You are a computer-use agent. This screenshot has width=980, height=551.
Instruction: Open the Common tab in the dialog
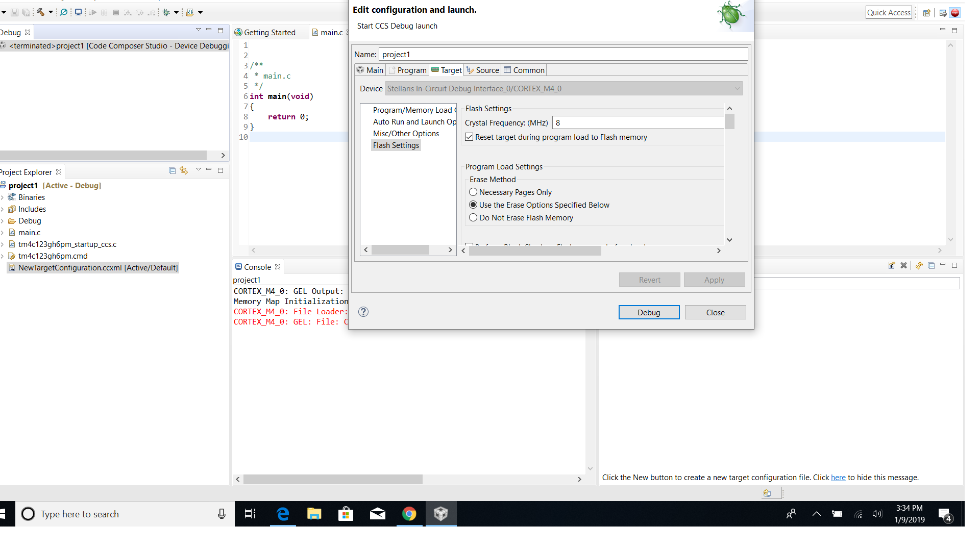coord(524,70)
